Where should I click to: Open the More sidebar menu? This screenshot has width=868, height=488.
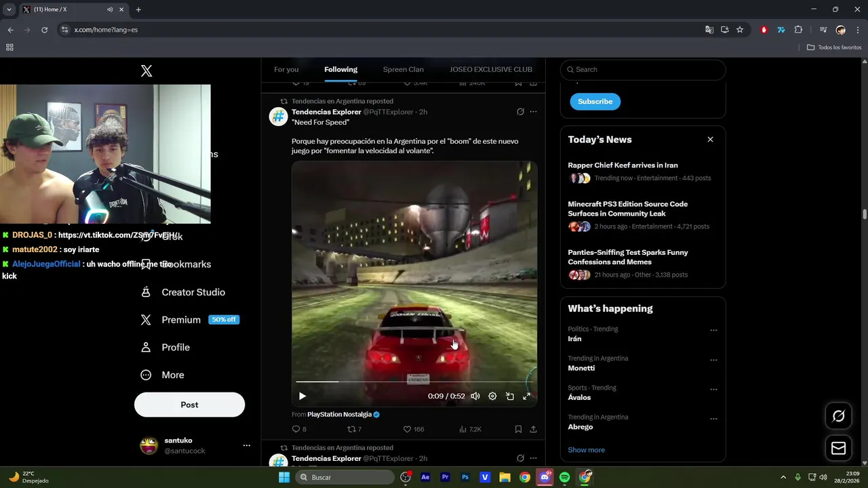163,375
